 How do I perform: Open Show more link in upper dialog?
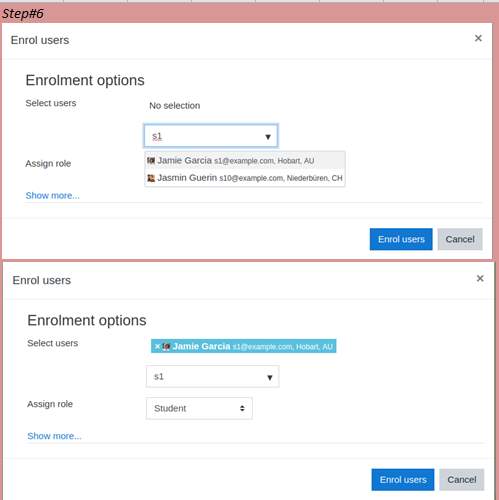coord(53,196)
